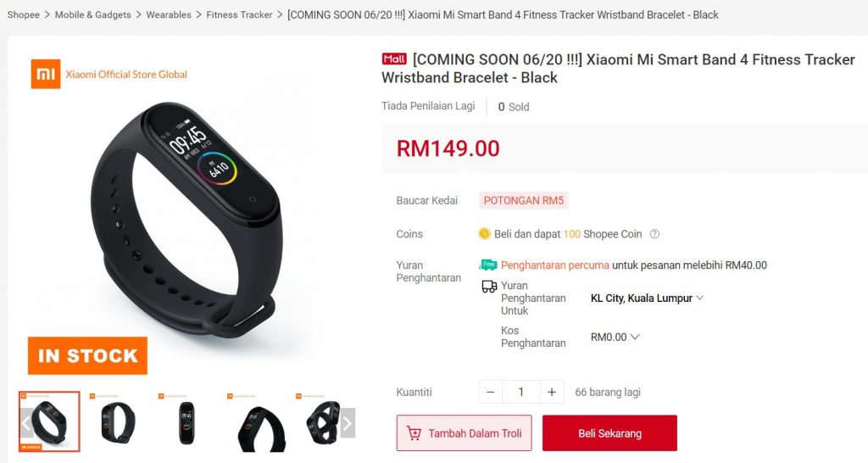Click the delivery truck icon

click(489, 287)
